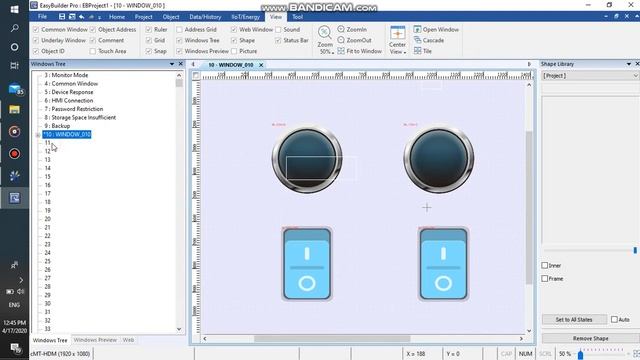Switch to Object ribbon tab
Viewport: 640px width, 360px height.
coord(171,17)
